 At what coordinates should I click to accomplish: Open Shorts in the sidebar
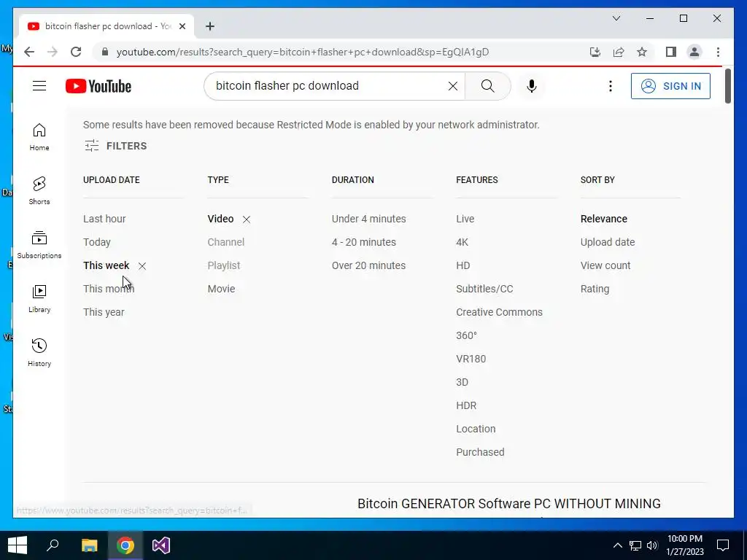tap(39, 191)
